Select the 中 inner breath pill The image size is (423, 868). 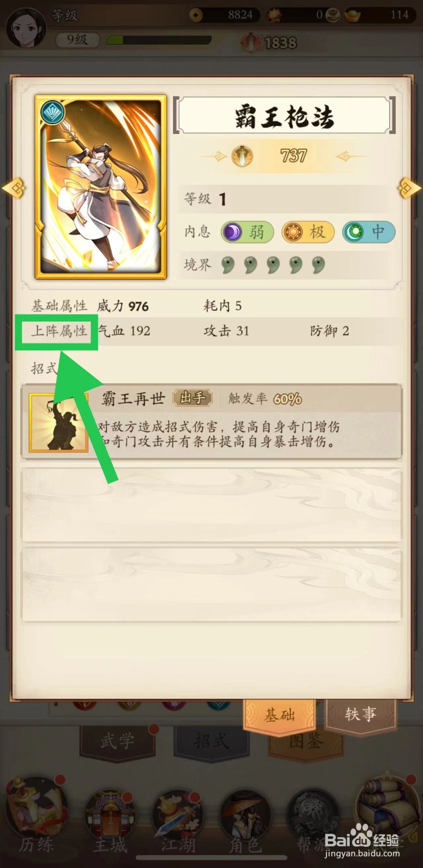coord(369,232)
